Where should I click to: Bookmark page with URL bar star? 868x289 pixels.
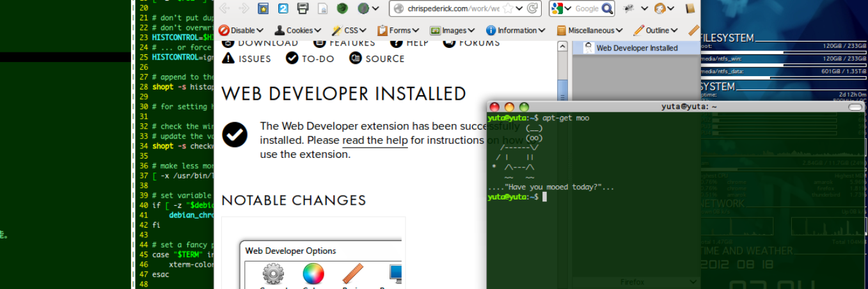(x=507, y=8)
